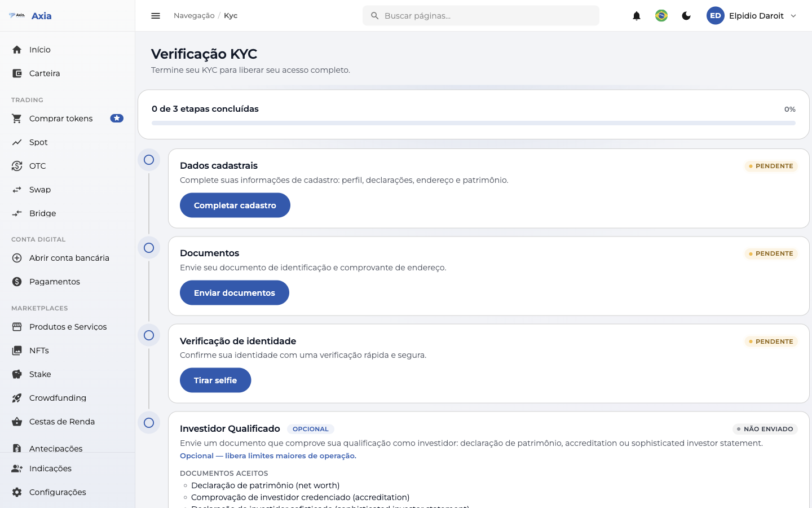Click the search magnifier icon
Viewport: 812px width, 508px height.
click(374, 16)
